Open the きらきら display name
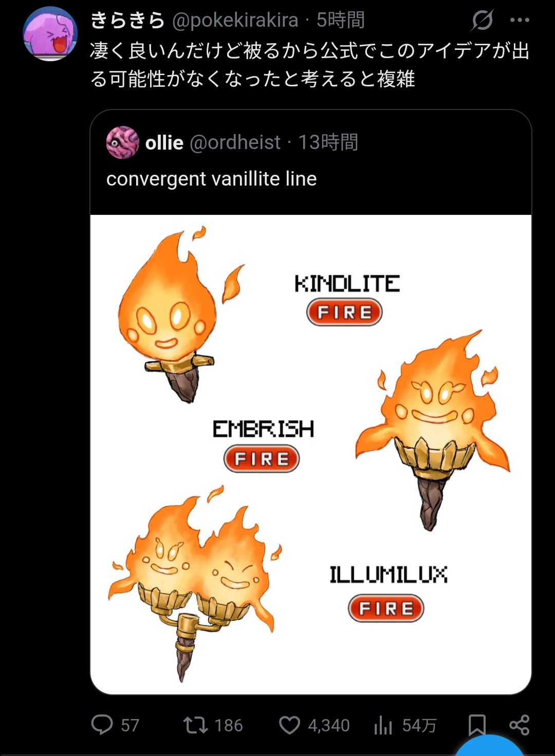This screenshot has height=756, width=555. 127,20
